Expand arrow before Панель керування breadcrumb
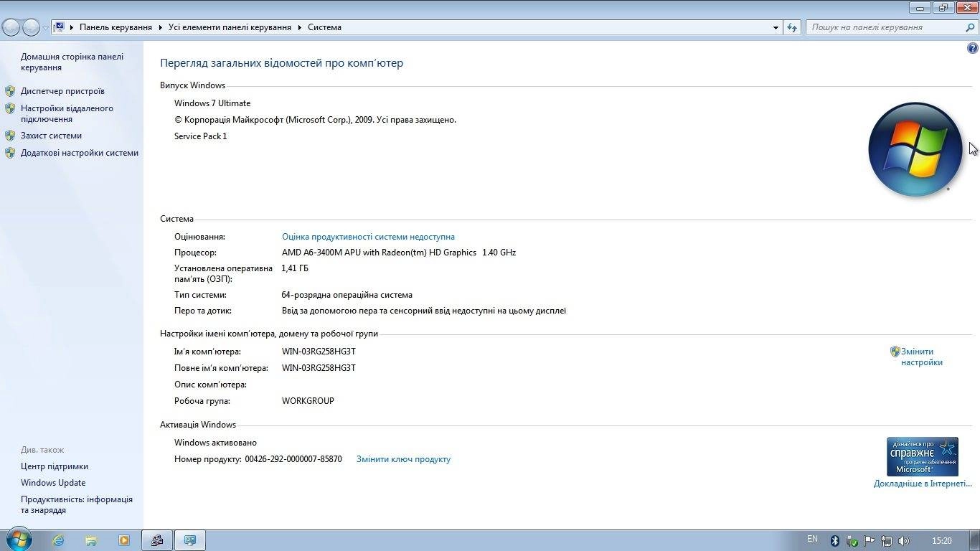The height and width of the screenshot is (551, 980). pyautogui.click(x=72, y=27)
